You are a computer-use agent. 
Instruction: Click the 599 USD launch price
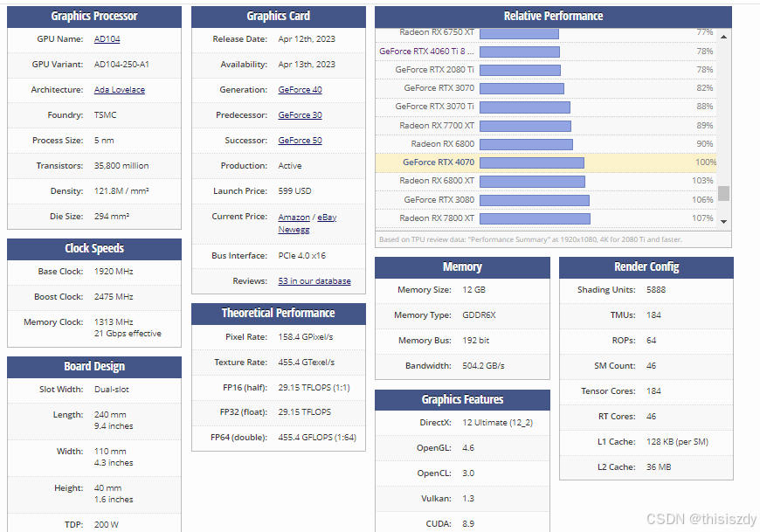[294, 191]
